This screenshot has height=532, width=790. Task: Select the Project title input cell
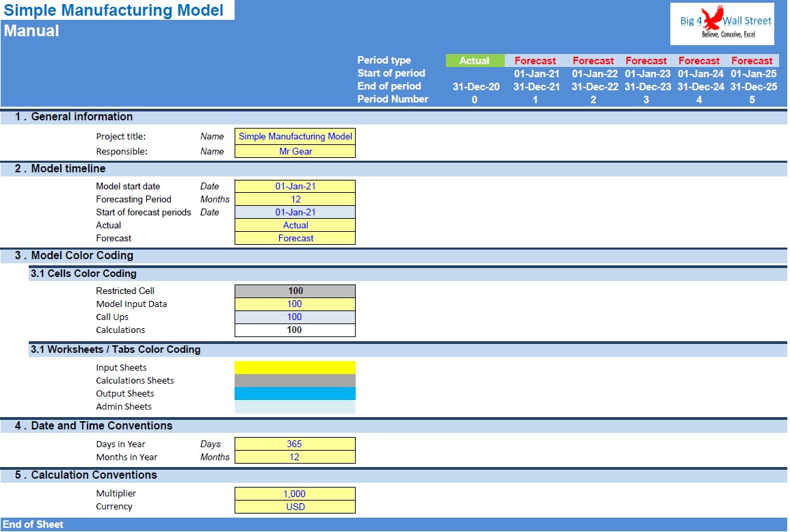[295, 137]
